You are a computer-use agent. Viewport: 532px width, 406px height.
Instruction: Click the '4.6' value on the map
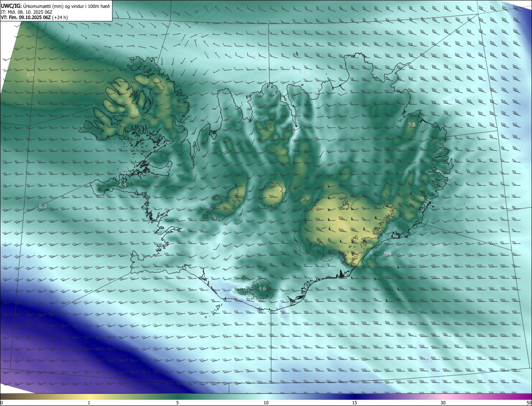pos(262,289)
